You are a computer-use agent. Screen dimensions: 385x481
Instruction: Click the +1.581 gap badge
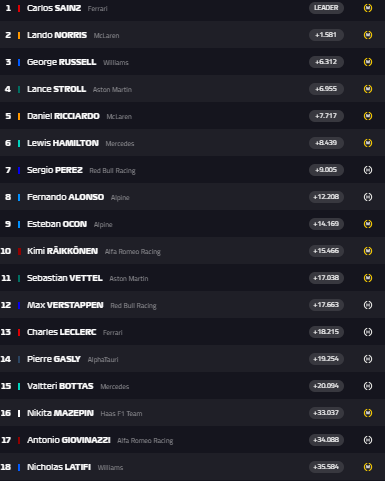(326, 35)
